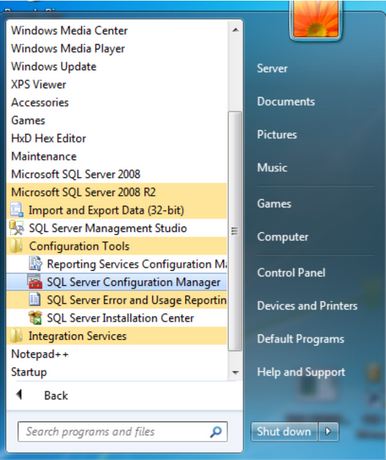This screenshot has width=386, height=460.
Task: Open SQL Server Installation Center
Action: [120, 318]
